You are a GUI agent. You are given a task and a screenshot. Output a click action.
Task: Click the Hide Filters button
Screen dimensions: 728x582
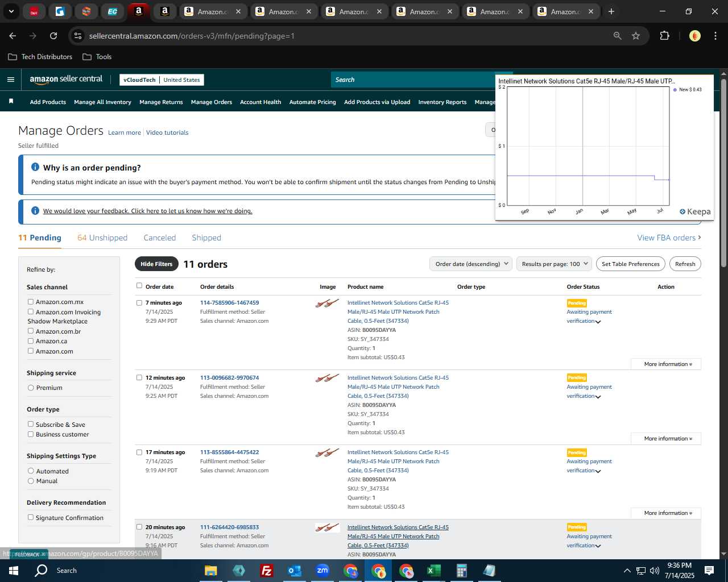pos(156,264)
